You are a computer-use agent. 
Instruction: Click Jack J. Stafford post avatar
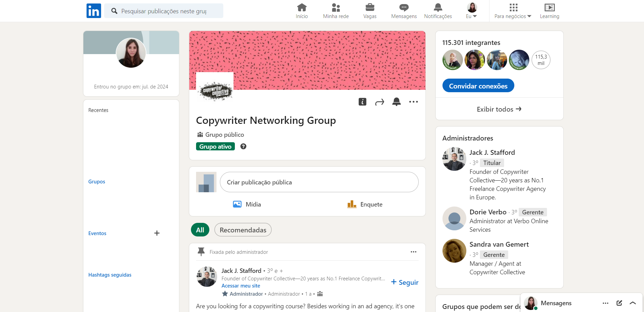click(207, 277)
